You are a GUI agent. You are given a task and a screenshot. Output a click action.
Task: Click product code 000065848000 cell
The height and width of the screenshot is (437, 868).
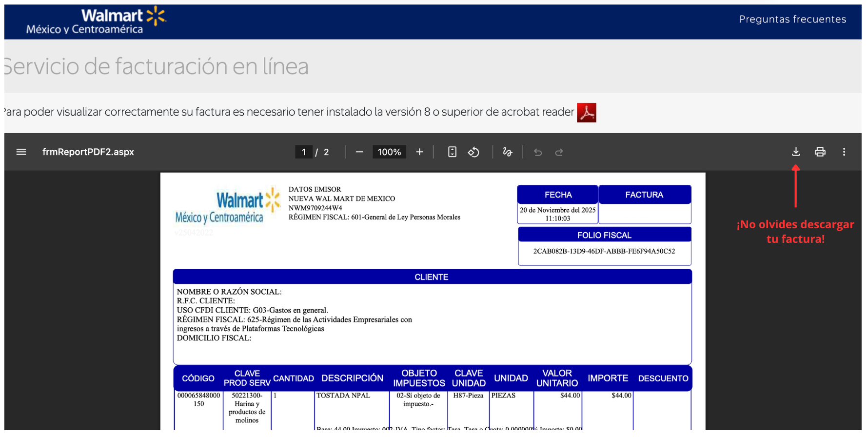pyautogui.click(x=198, y=399)
